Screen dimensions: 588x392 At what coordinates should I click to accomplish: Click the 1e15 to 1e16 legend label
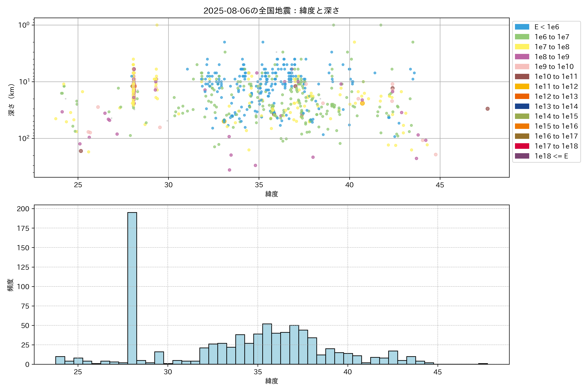pos(556,126)
